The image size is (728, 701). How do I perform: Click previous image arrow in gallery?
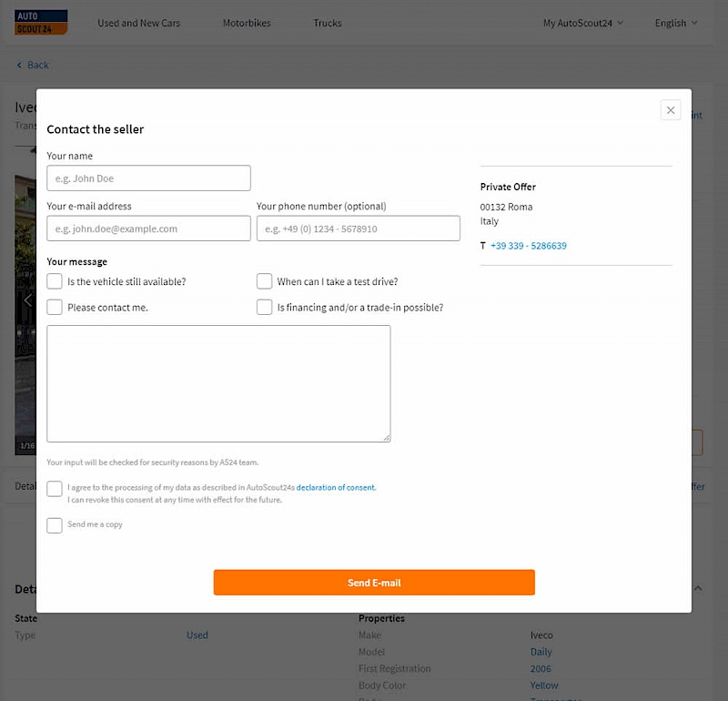pyautogui.click(x=27, y=300)
